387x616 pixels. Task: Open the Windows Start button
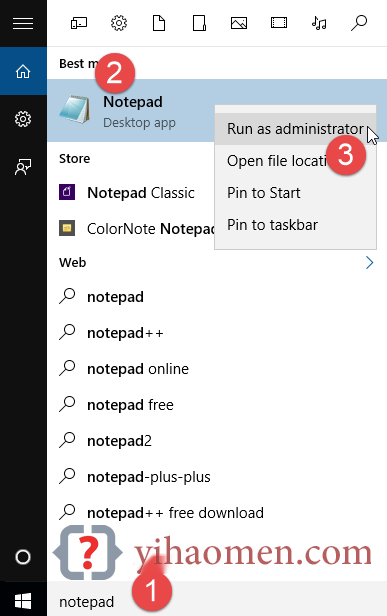click(23, 600)
